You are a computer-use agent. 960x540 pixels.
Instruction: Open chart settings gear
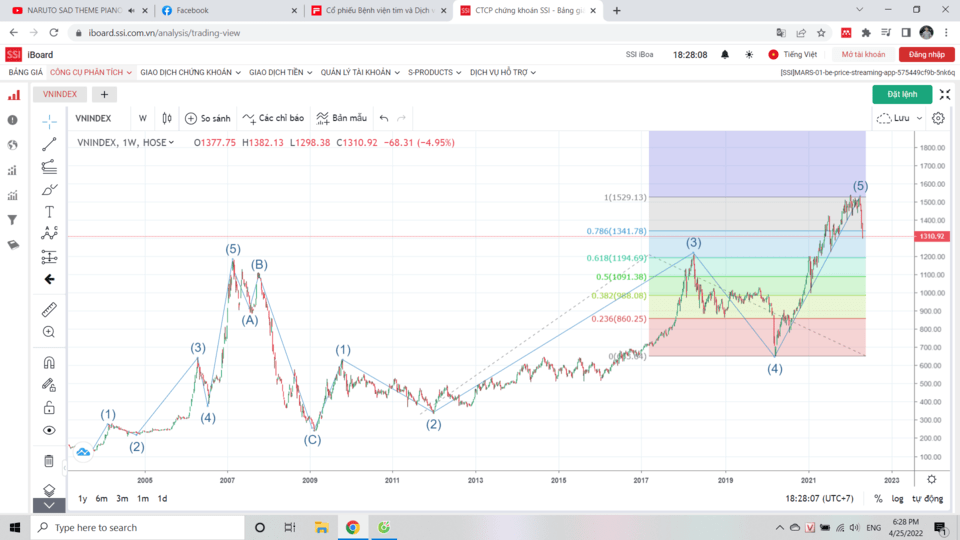point(938,118)
